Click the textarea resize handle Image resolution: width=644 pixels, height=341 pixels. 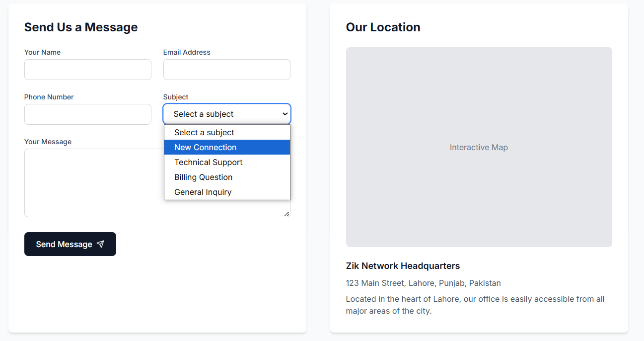coord(287,214)
